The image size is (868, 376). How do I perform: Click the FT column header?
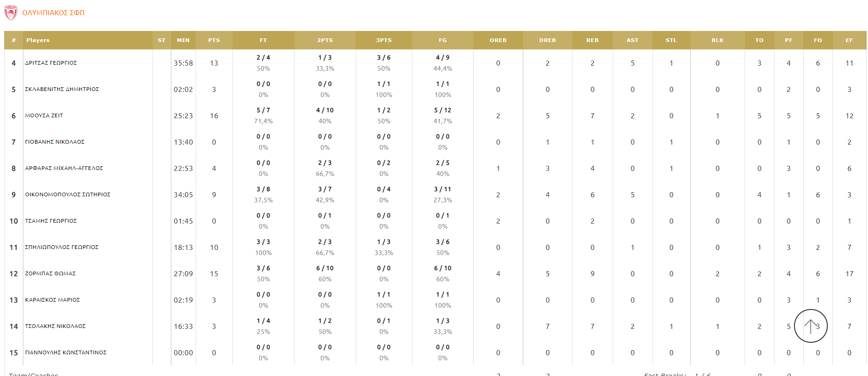tap(263, 40)
